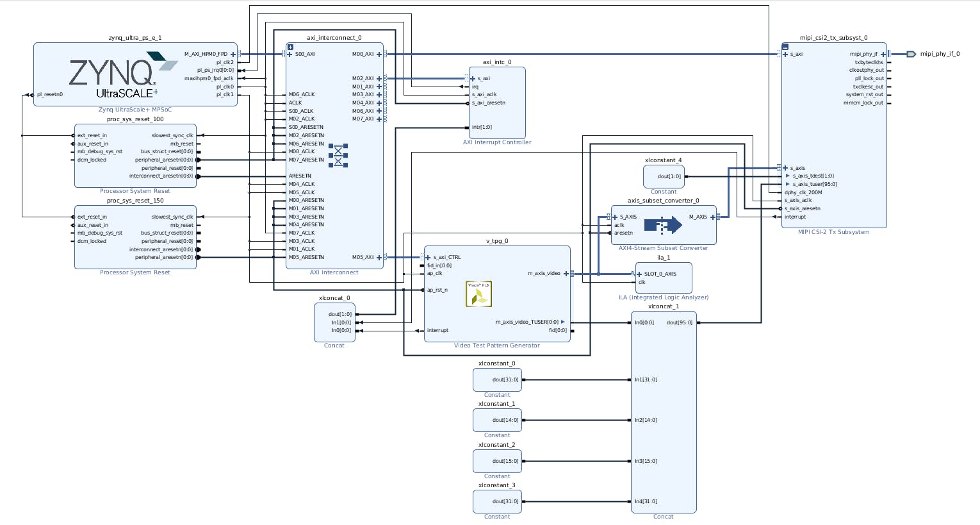Select the xlconstant_3 block title
980x525 pixels.
click(497, 485)
